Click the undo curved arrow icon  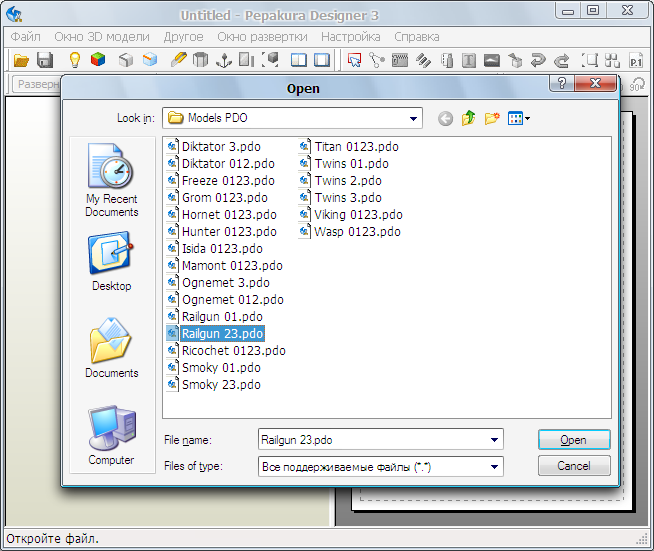tap(538, 60)
